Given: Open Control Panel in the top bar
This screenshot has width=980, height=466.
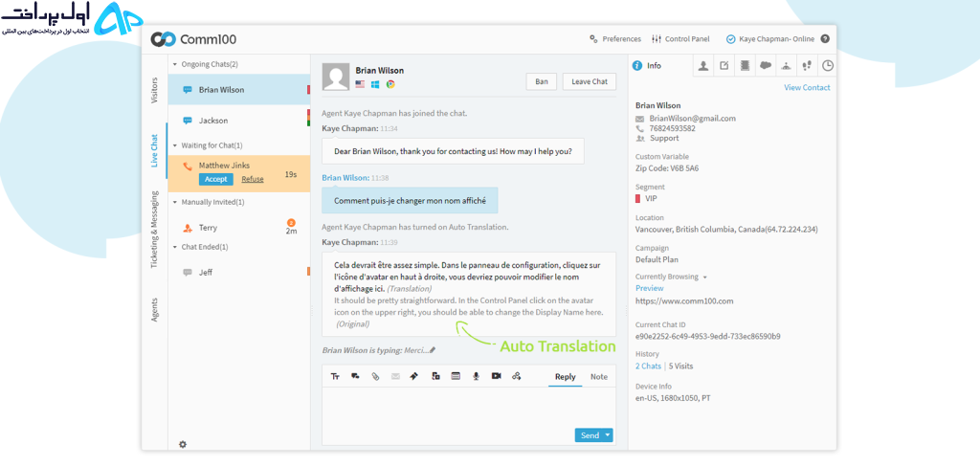Looking at the screenshot, I should 680,38.
